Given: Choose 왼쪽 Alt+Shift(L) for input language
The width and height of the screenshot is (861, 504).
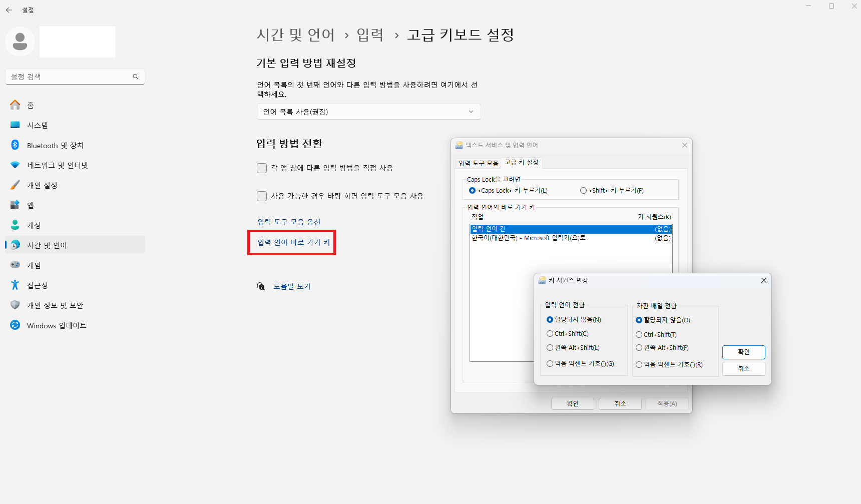Looking at the screenshot, I should point(550,348).
